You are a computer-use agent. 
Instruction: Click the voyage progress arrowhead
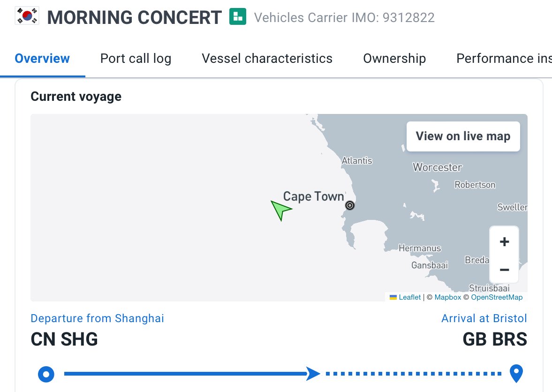click(313, 374)
